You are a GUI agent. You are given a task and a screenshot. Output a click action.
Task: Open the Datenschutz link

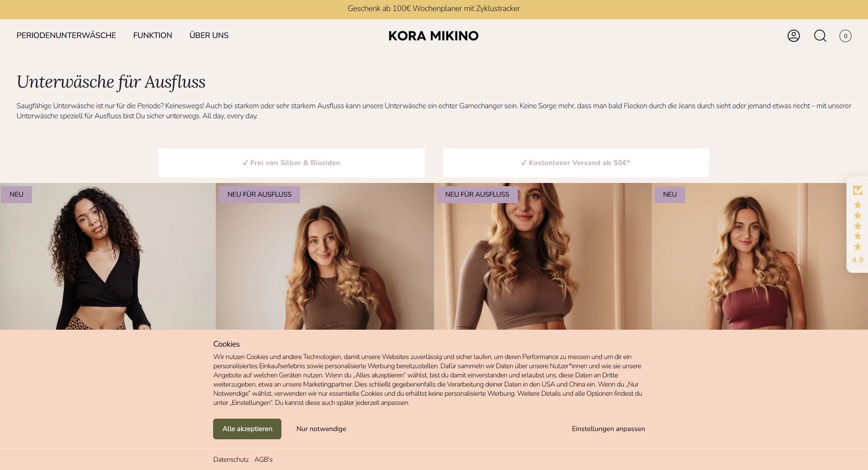coord(231,459)
